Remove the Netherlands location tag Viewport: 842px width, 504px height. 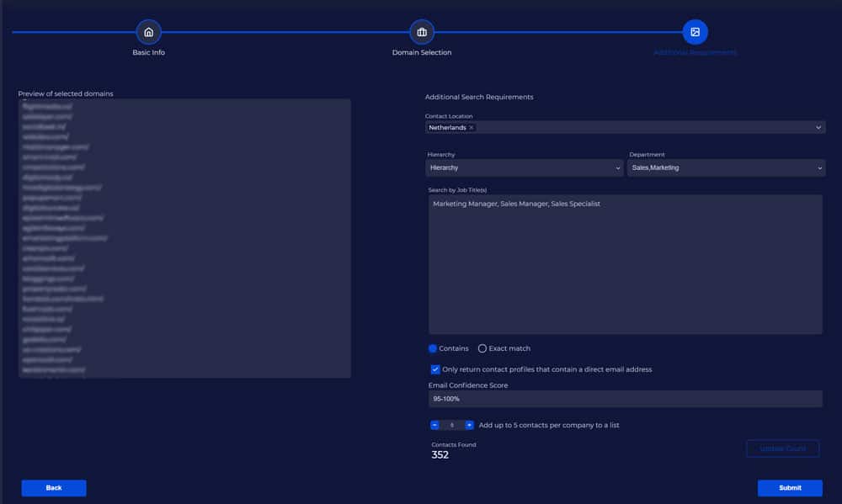tap(472, 128)
